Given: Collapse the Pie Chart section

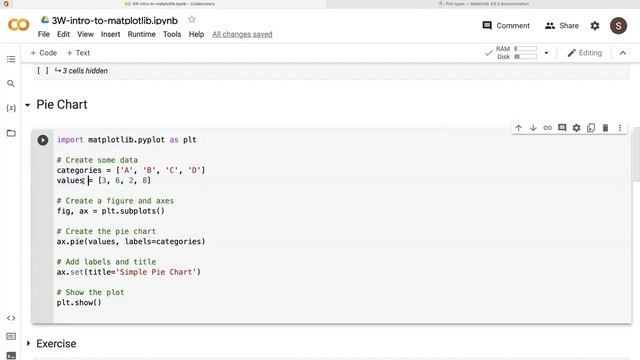Looking at the screenshot, I should tap(27, 105).
